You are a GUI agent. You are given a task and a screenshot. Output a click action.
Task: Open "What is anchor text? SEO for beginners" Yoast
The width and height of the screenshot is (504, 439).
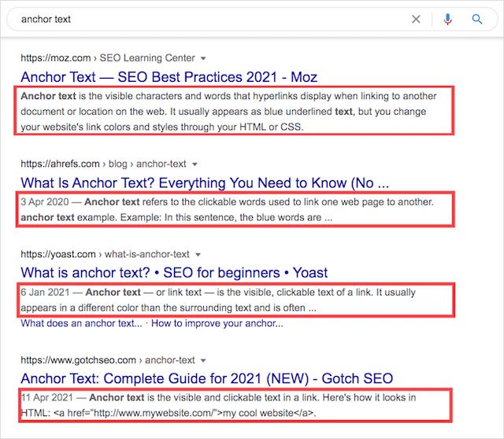pyautogui.click(x=174, y=273)
